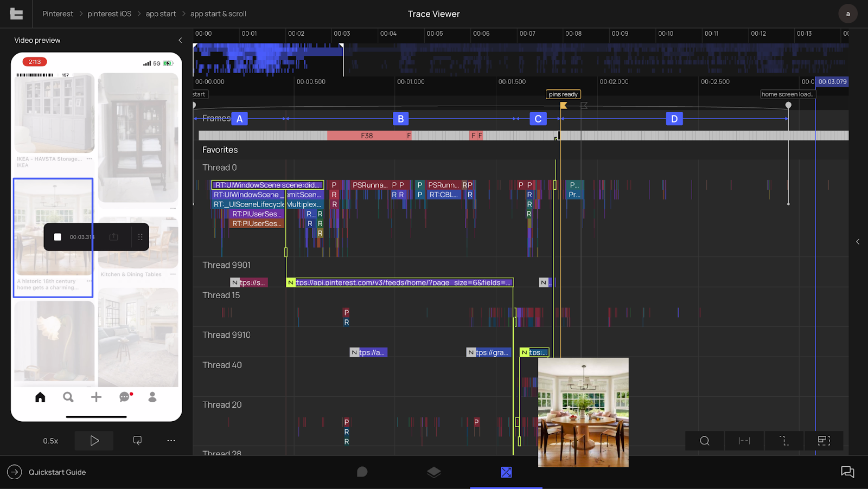868x489 pixels.
Task: Click the Quickstart Guide arrow icon
Action: (15, 472)
